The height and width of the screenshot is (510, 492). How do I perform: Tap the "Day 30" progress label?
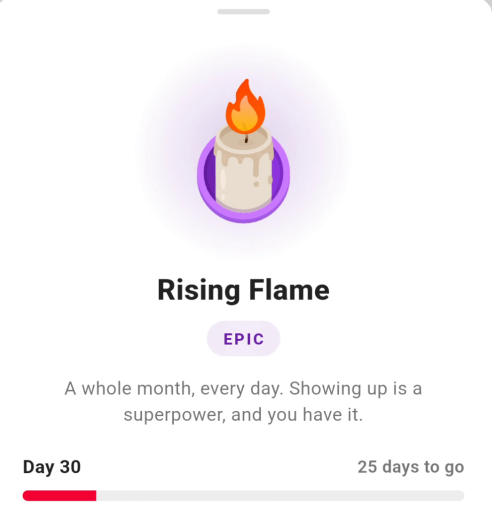(x=52, y=467)
